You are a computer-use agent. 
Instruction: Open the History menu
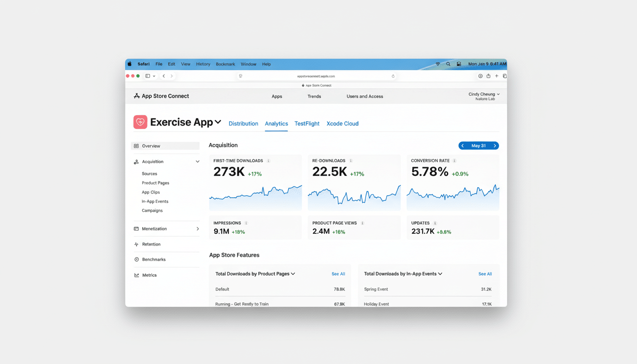click(203, 64)
